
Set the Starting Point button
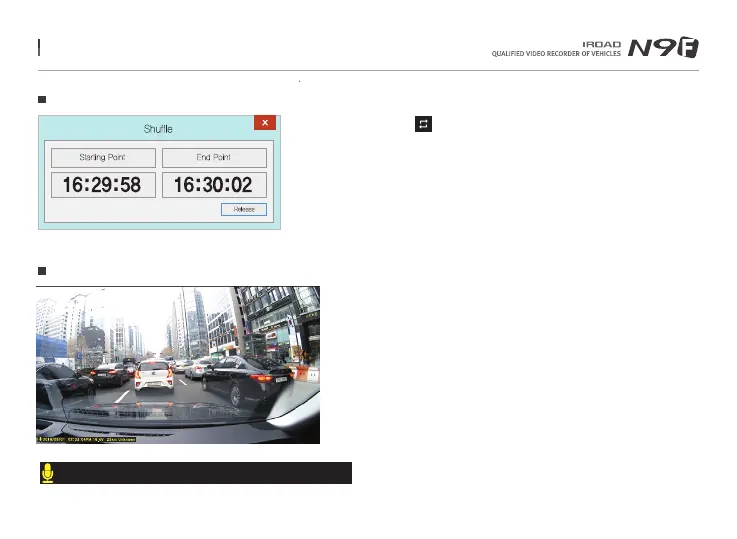click(103, 158)
